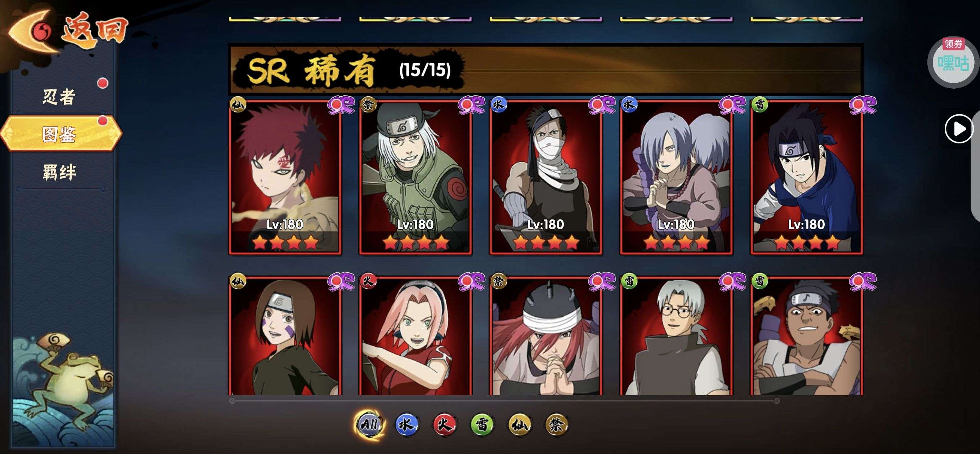980x454 pixels.
Task: Choose the green 雷 filter icon
Action: tap(482, 424)
